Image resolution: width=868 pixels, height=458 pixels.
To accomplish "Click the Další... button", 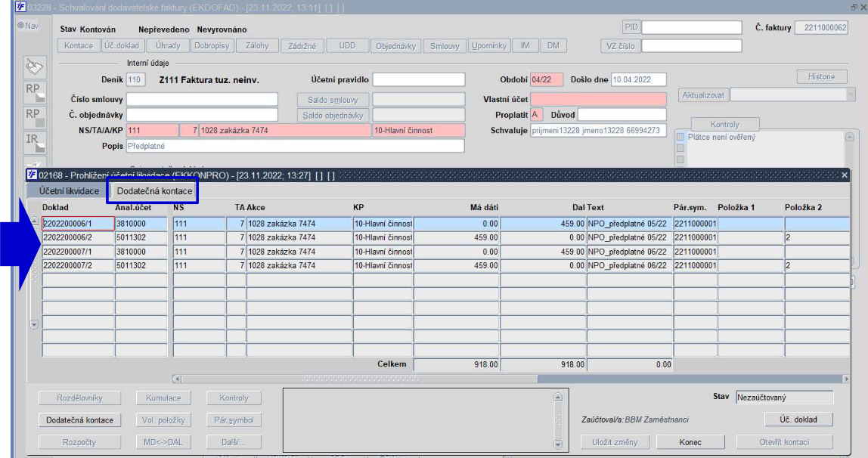I will [234, 442].
